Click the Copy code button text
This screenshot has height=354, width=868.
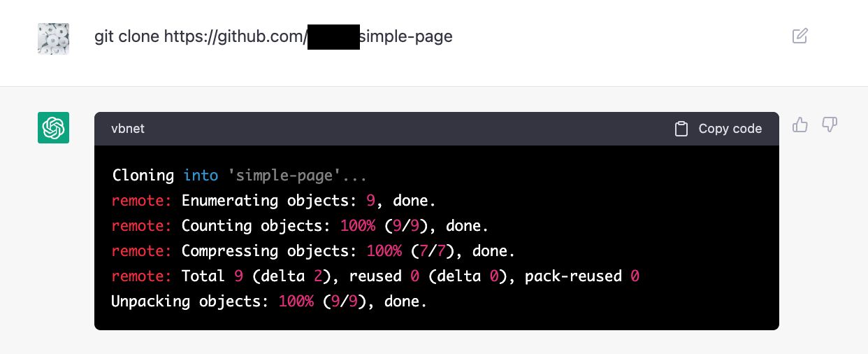(730, 129)
